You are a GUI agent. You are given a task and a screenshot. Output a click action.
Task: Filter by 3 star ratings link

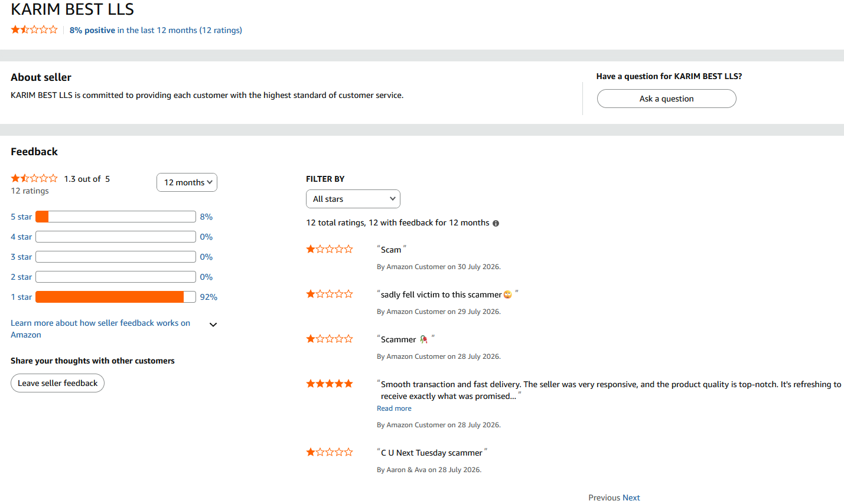21,257
